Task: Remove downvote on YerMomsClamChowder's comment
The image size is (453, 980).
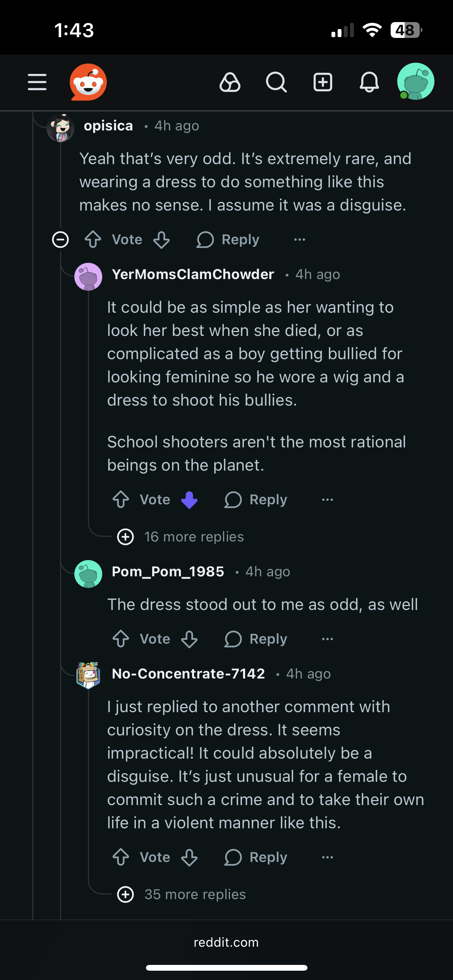Action: coord(189,500)
